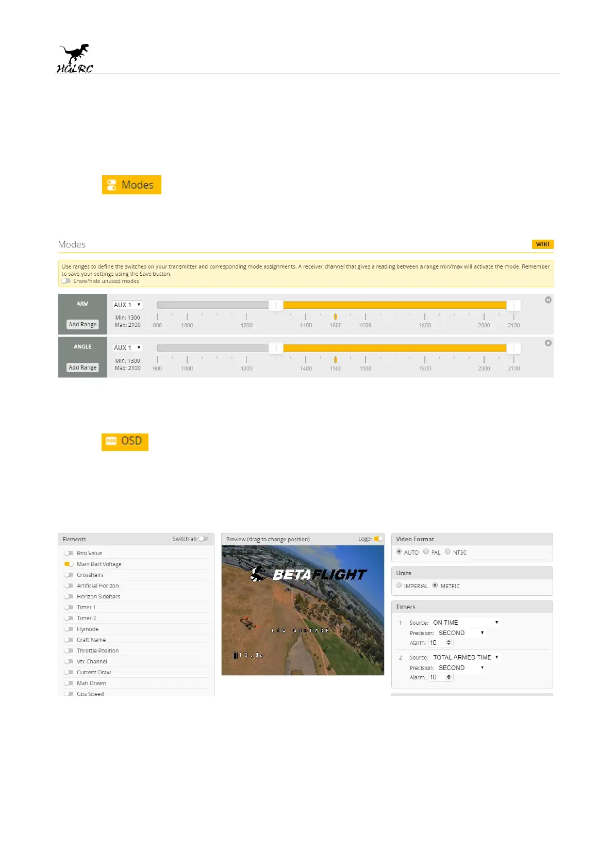Click the ARM range slider left handle

click(x=276, y=305)
